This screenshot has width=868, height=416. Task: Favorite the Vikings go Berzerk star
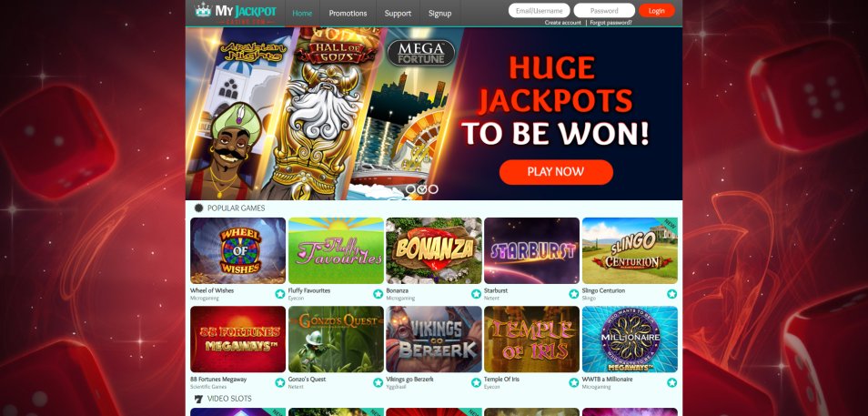[x=476, y=382]
